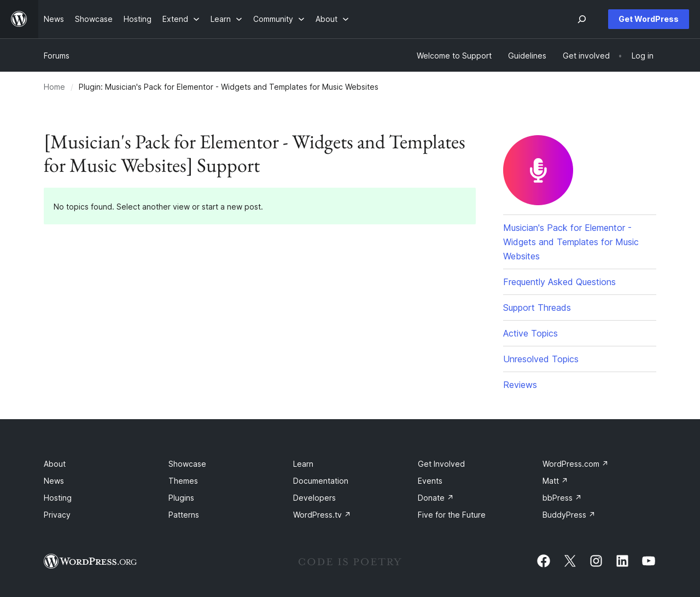Open Active Topics link
700x597 pixels.
coord(530,333)
